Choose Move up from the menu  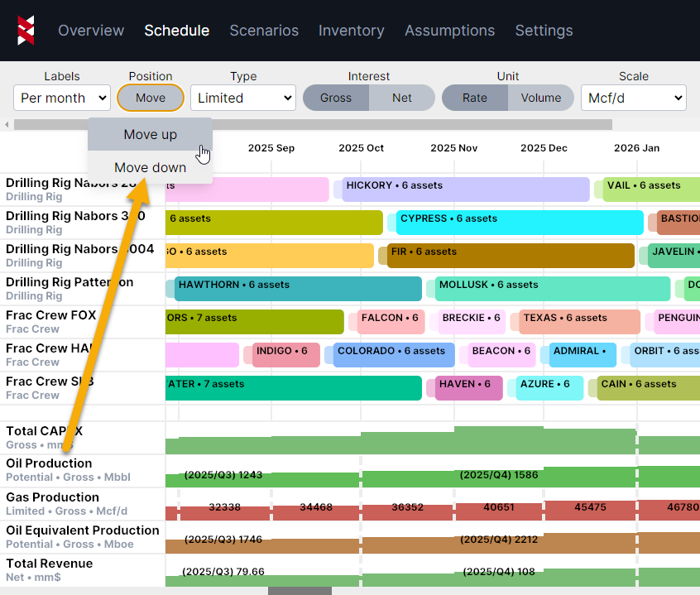point(150,134)
